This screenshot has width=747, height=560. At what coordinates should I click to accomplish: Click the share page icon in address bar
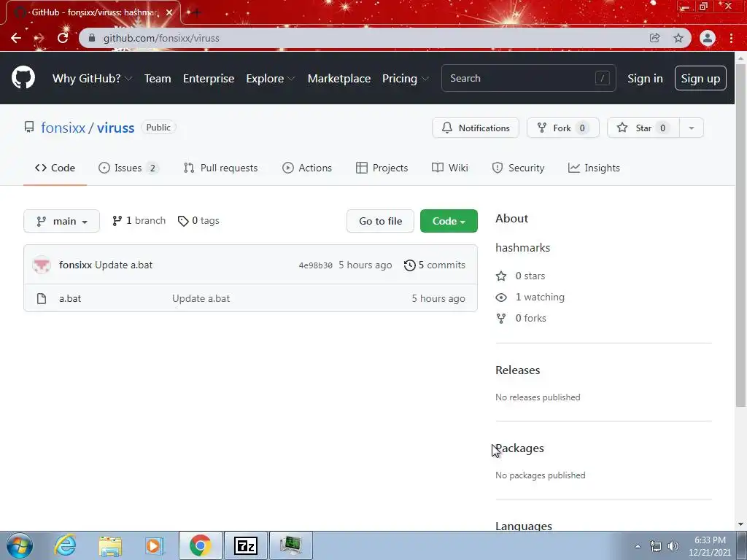tap(654, 38)
